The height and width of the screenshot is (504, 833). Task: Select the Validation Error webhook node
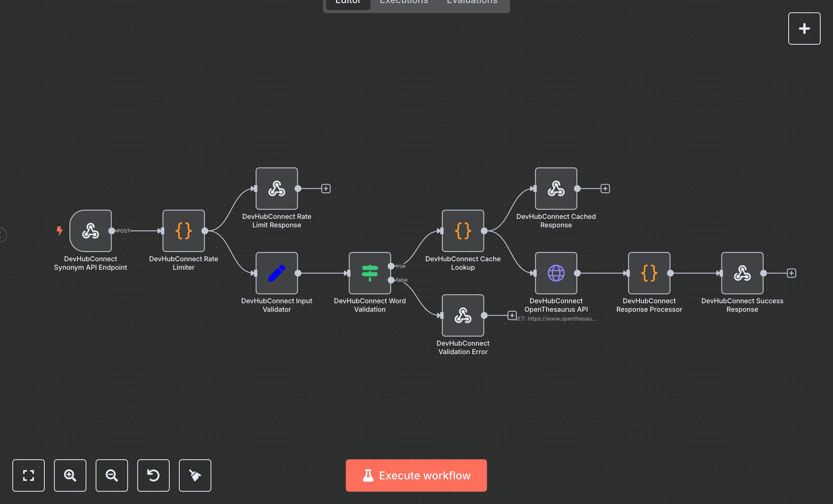(463, 316)
